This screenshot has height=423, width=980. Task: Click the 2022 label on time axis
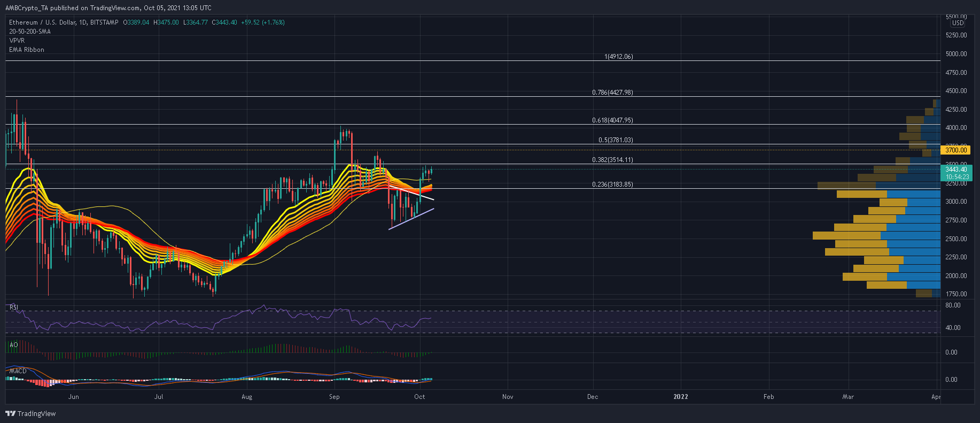[681, 397]
